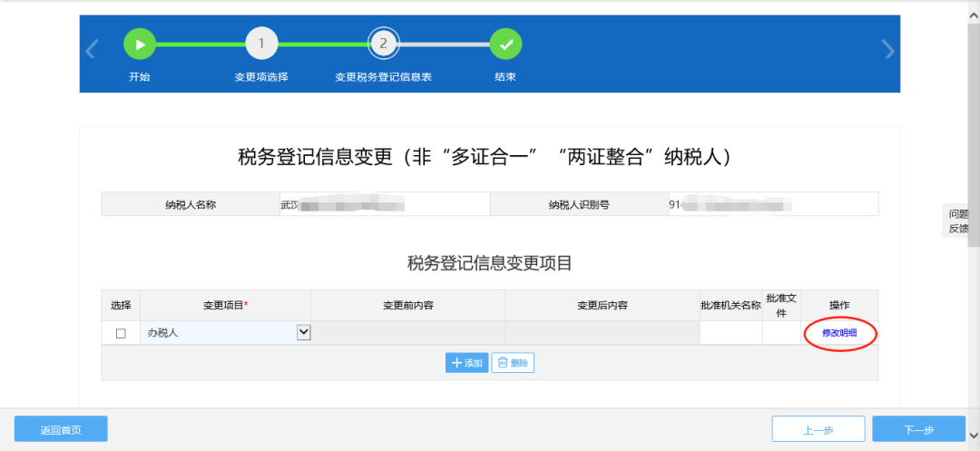Go to step 1 变更项选择 circle

click(x=262, y=44)
